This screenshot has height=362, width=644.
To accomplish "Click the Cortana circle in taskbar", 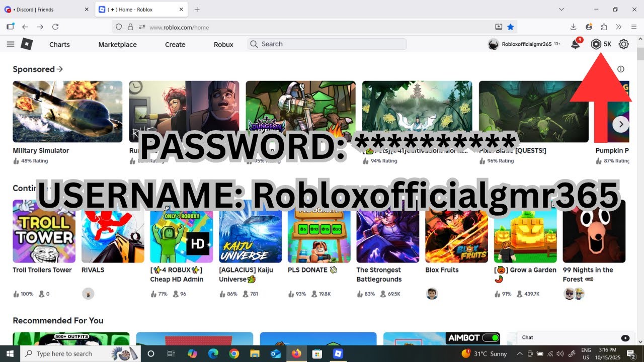I will 150,354.
